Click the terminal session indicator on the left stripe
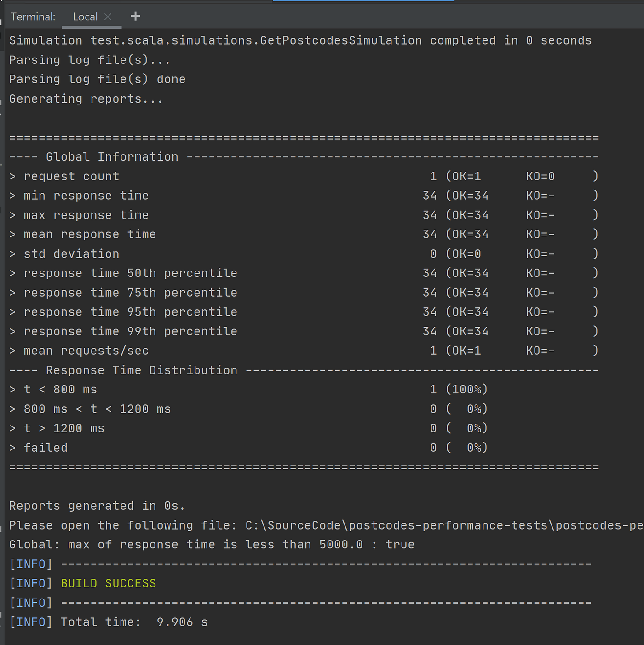 (3, 101)
